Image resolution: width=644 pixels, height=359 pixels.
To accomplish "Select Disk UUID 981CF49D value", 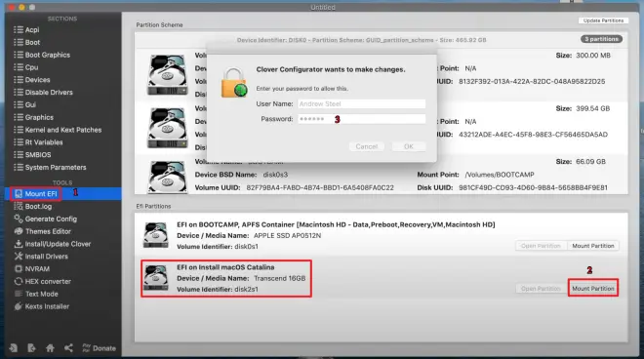I will click(533, 187).
